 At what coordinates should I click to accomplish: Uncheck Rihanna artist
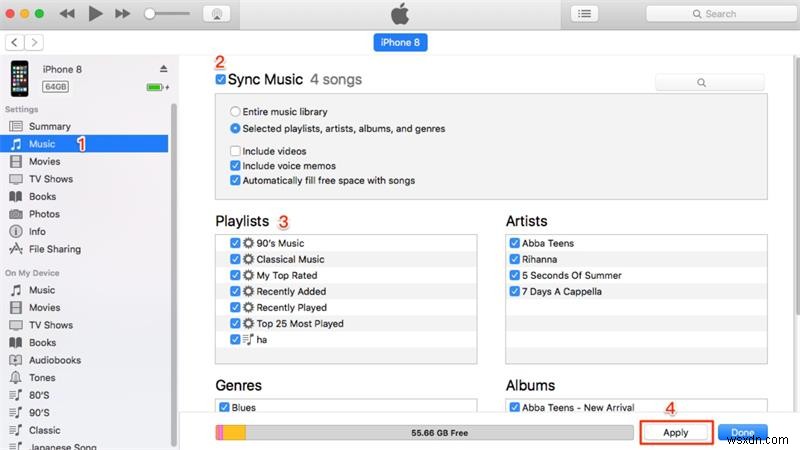point(514,259)
